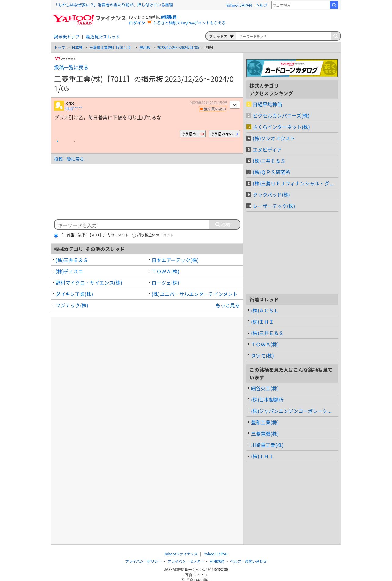Click the ログイン link
The image size is (392, 581).
click(x=137, y=23)
